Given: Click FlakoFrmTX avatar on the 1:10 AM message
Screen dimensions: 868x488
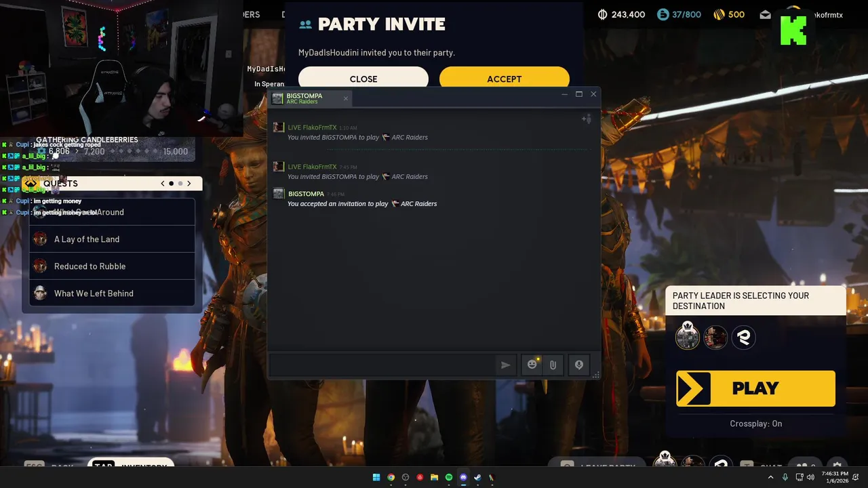Looking at the screenshot, I should (278, 127).
